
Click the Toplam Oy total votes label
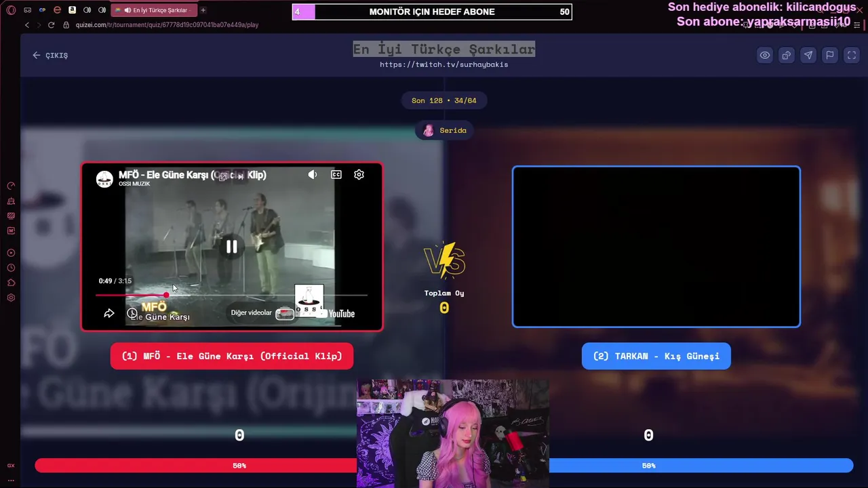[444, 293]
